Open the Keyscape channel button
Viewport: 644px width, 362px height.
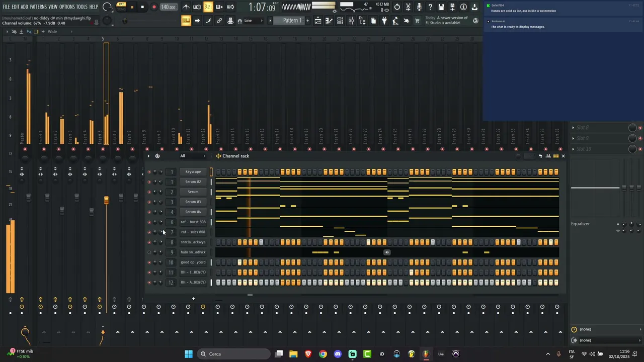pos(193,172)
